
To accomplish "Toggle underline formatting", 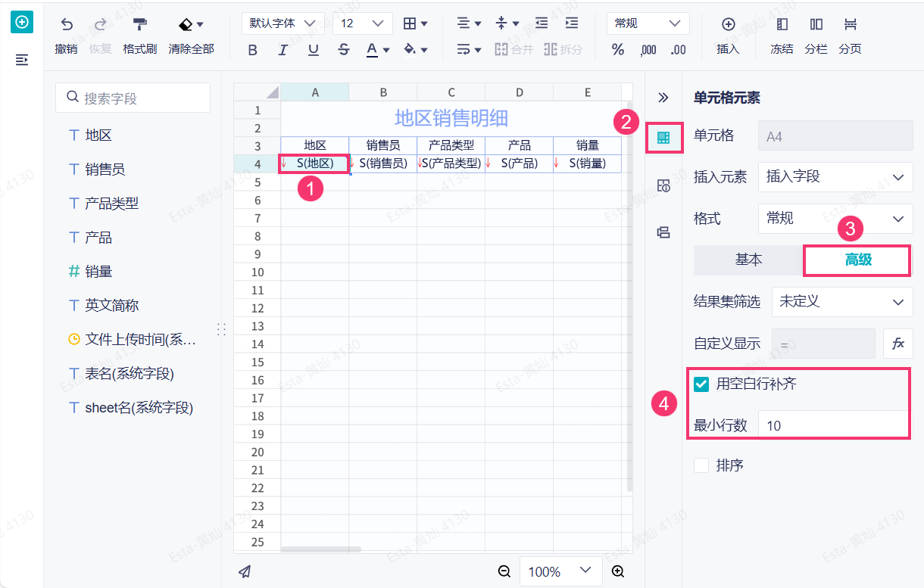I will click(x=314, y=50).
